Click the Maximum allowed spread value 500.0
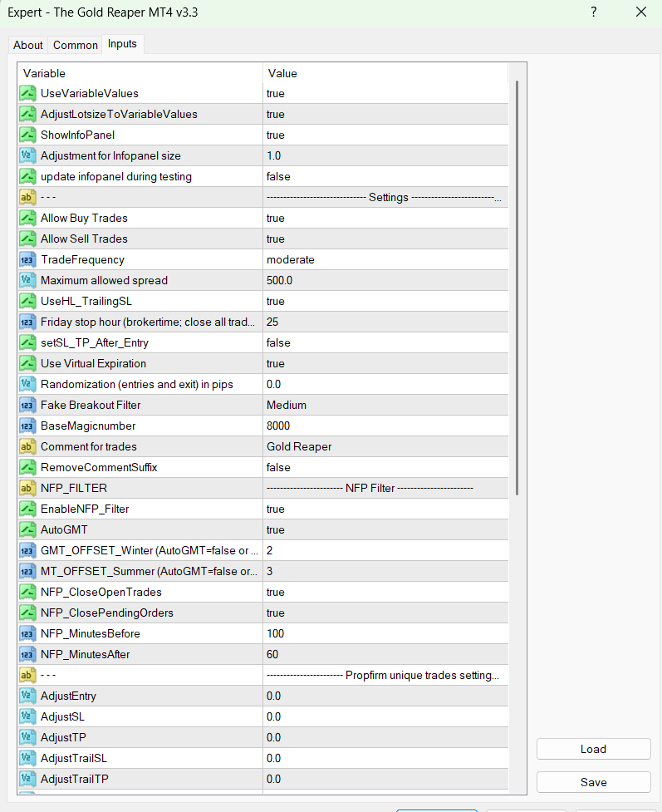 pos(279,280)
